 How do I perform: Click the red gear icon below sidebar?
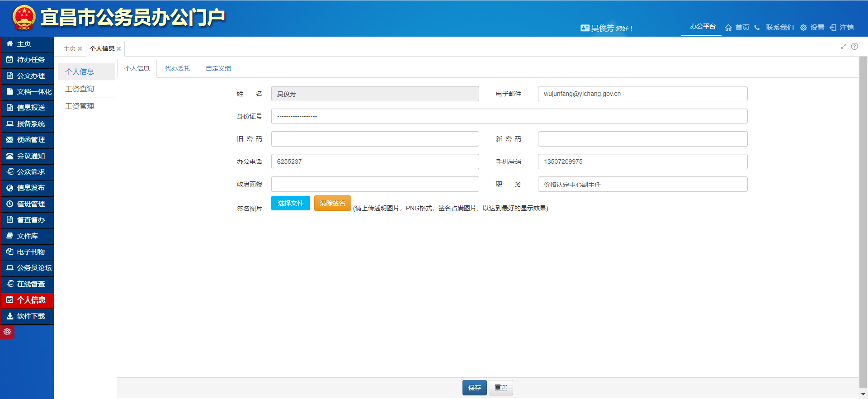coord(7,332)
